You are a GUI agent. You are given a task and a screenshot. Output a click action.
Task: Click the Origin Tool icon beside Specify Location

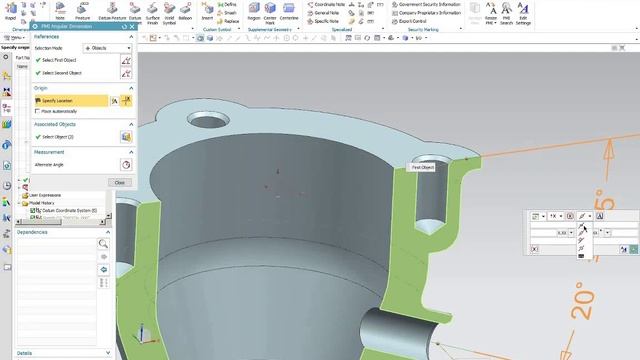127,101
